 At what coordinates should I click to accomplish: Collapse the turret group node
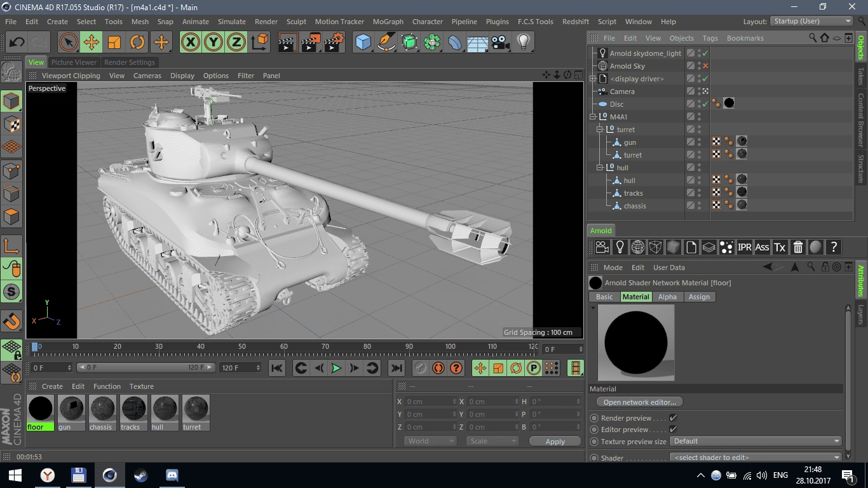point(599,130)
